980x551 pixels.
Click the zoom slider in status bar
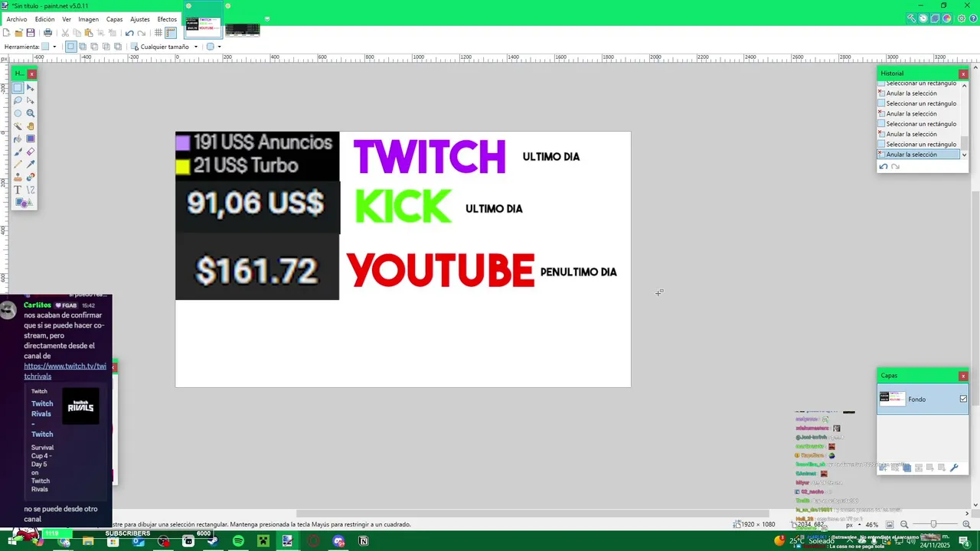933,524
